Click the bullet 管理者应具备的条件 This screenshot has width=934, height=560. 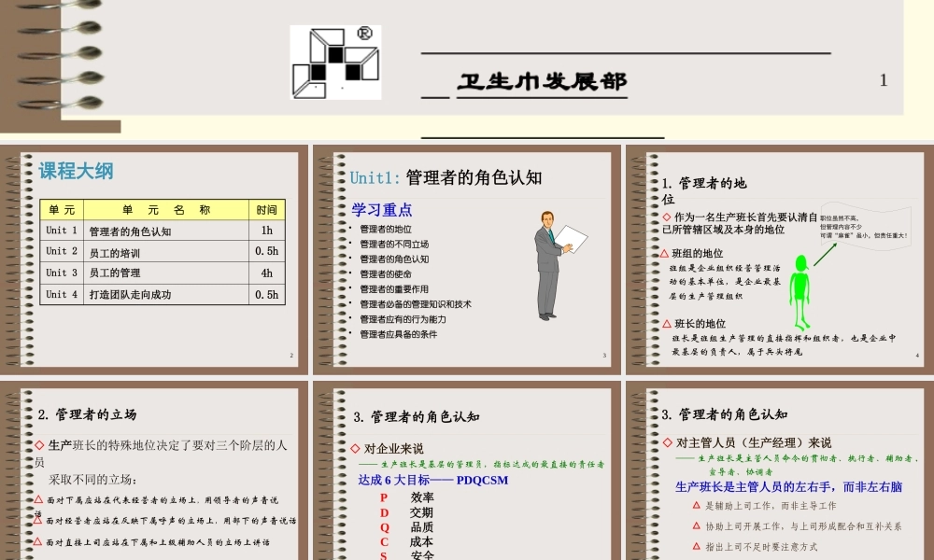click(398, 334)
